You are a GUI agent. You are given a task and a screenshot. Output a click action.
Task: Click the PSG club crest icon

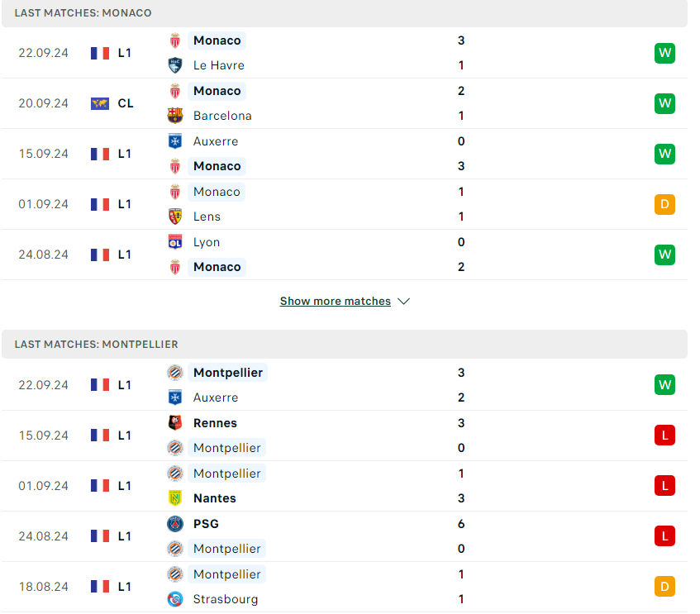tap(175, 524)
